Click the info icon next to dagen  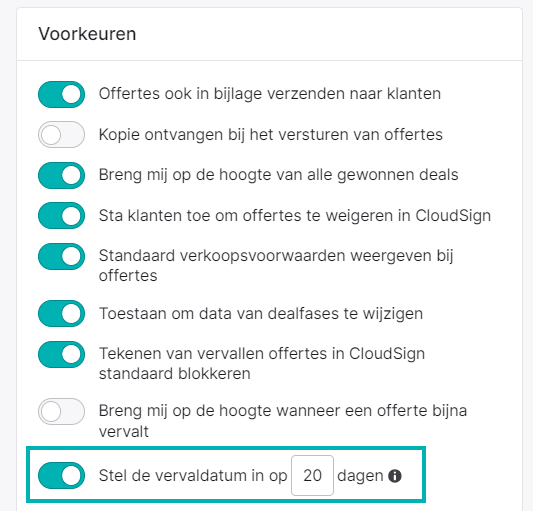395,476
